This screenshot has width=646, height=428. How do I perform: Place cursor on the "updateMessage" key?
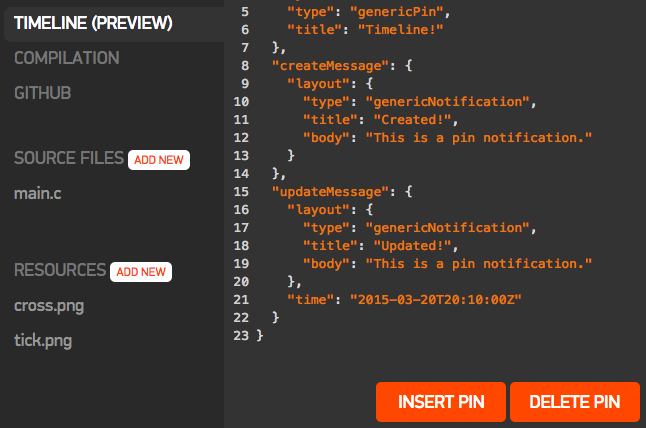pyautogui.click(x=322, y=191)
